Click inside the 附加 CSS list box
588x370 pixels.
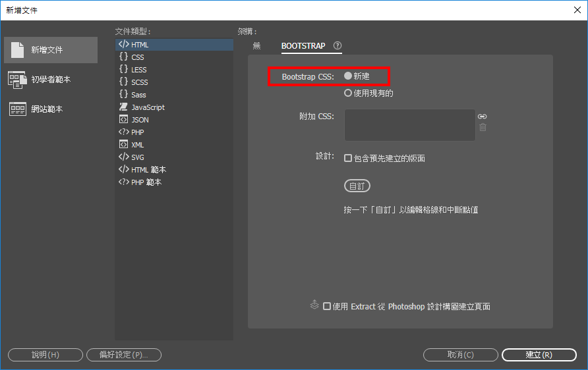click(x=409, y=125)
